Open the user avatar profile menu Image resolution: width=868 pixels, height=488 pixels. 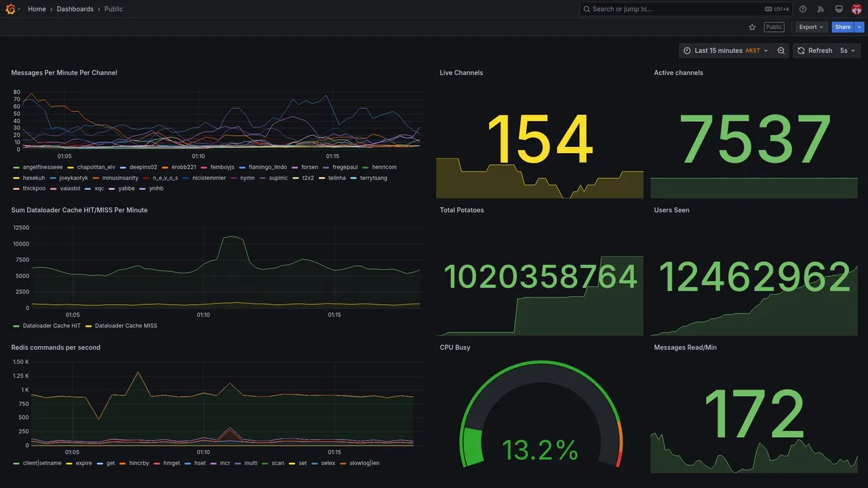(x=856, y=9)
